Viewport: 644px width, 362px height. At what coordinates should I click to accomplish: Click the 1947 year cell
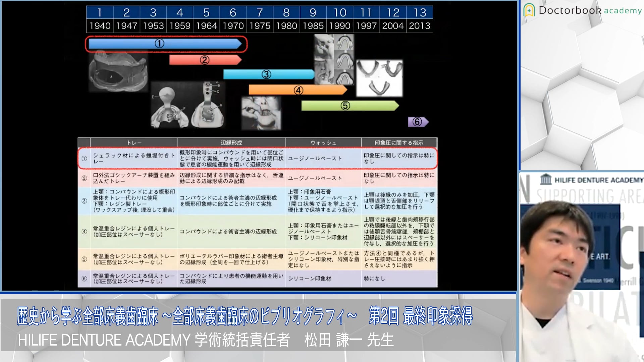[126, 26]
